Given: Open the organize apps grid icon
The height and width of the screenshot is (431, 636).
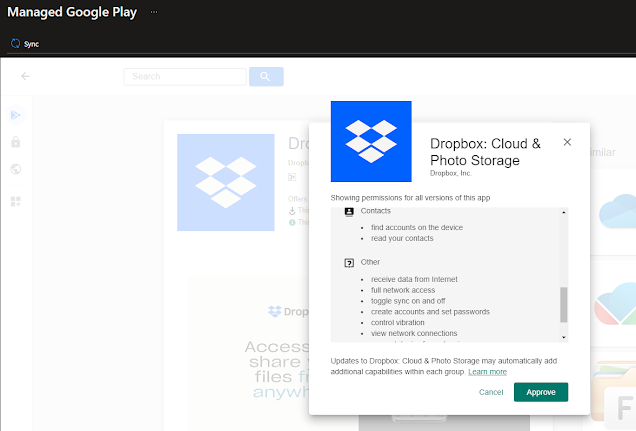Looking at the screenshot, I should (x=16, y=201).
